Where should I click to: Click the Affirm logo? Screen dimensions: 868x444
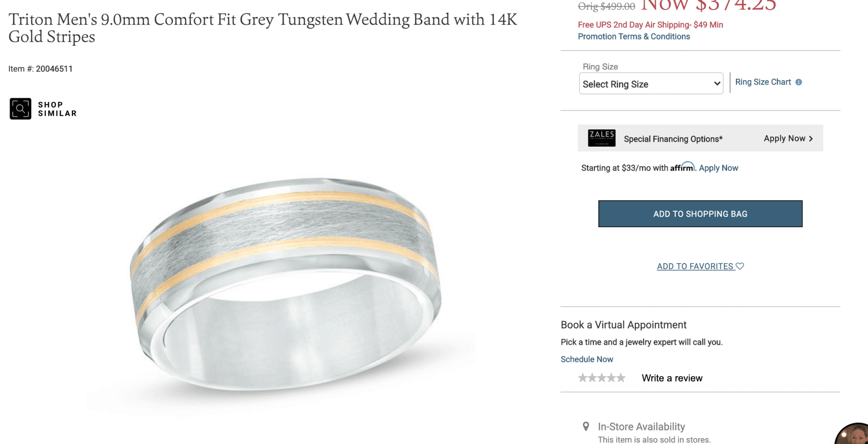(x=682, y=167)
